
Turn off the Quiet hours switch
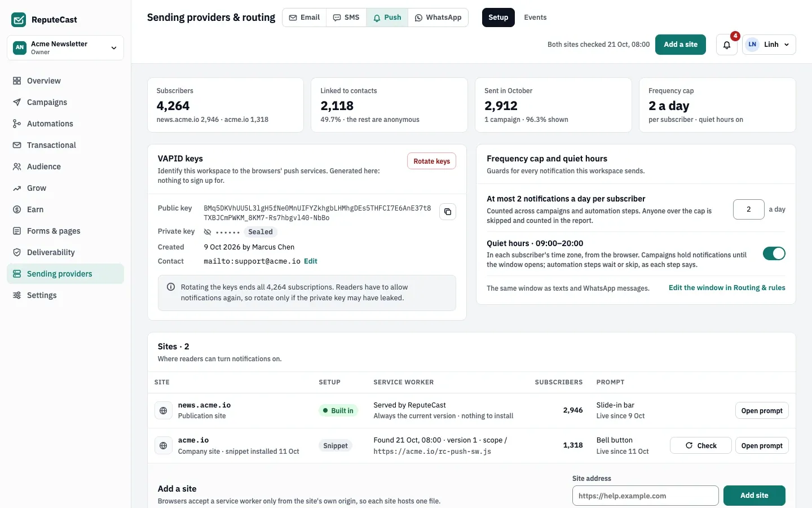[774, 253]
